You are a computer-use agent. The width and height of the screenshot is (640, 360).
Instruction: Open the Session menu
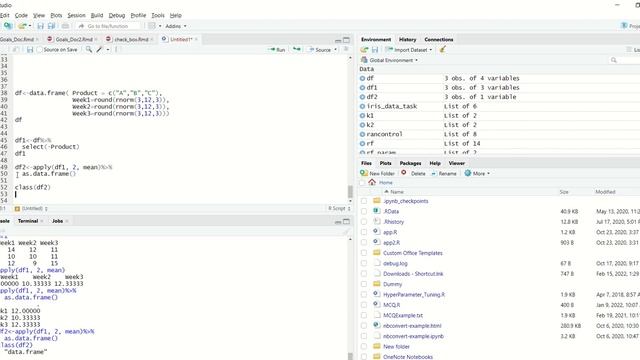(76, 16)
